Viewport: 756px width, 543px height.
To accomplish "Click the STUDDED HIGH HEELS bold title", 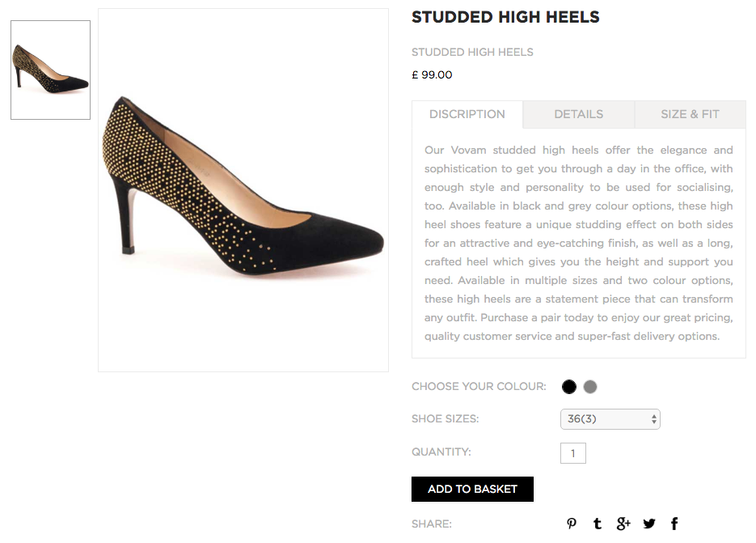I will coord(505,17).
